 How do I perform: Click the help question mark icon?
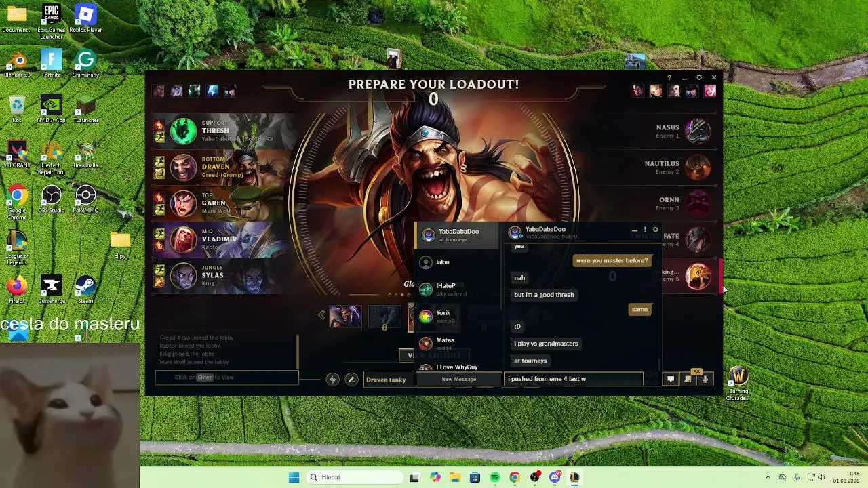click(x=669, y=77)
